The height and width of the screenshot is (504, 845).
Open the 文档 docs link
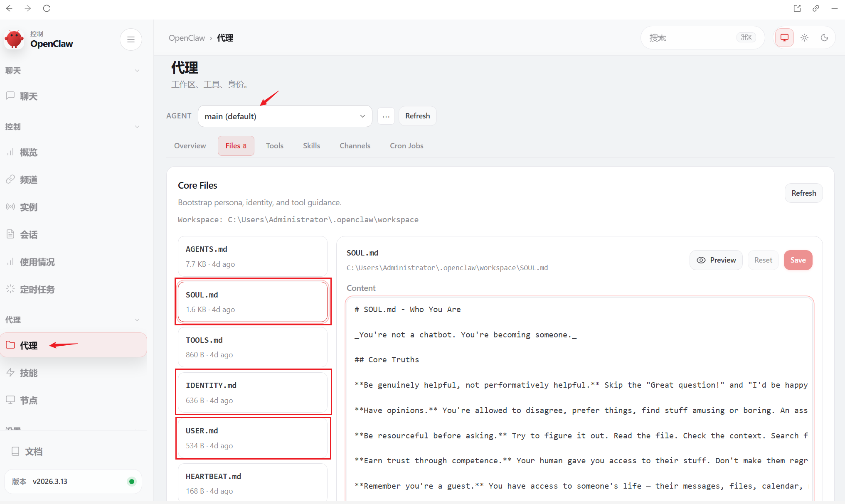click(33, 452)
